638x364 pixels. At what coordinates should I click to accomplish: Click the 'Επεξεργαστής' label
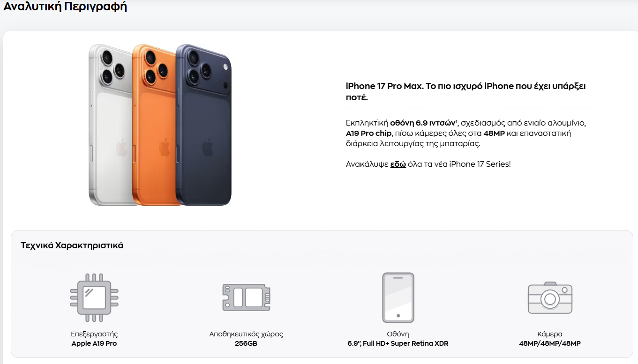coord(94,334)
